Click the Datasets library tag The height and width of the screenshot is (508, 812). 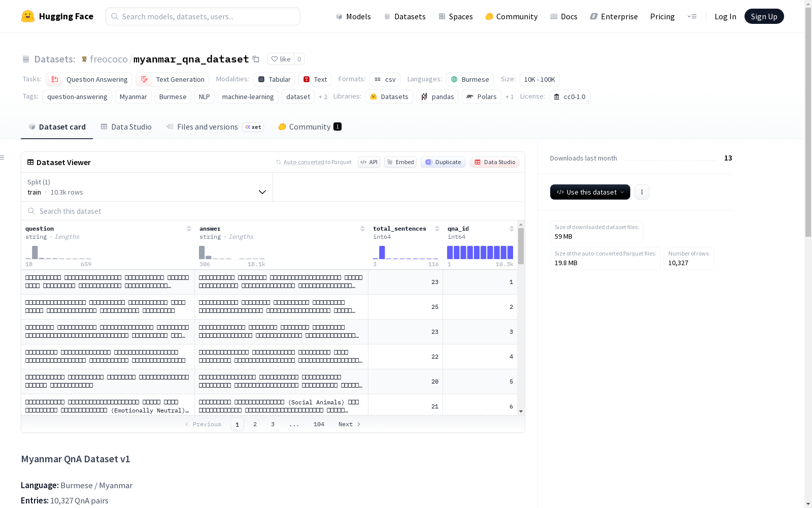pyautogui.click(x=389, y=97)
